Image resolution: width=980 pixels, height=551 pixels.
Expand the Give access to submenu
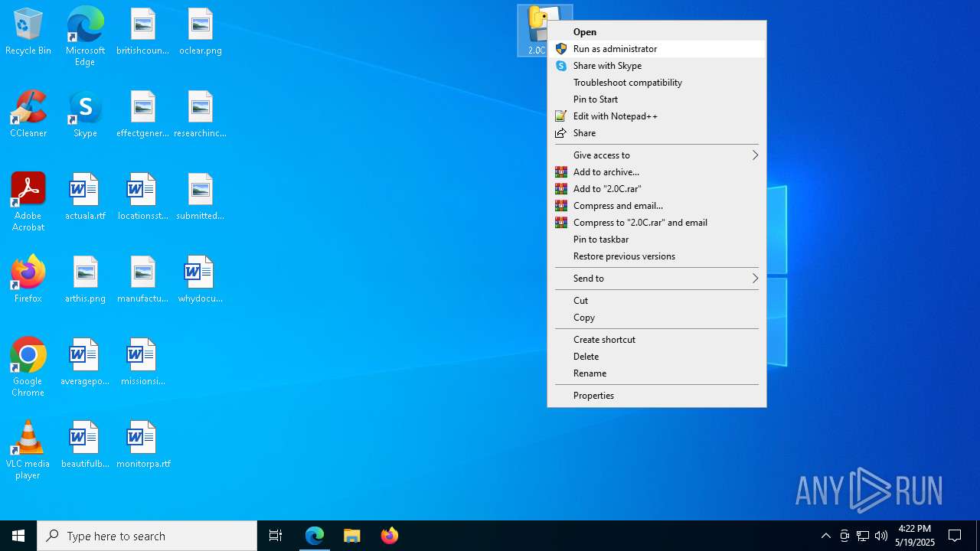[657, 155]
